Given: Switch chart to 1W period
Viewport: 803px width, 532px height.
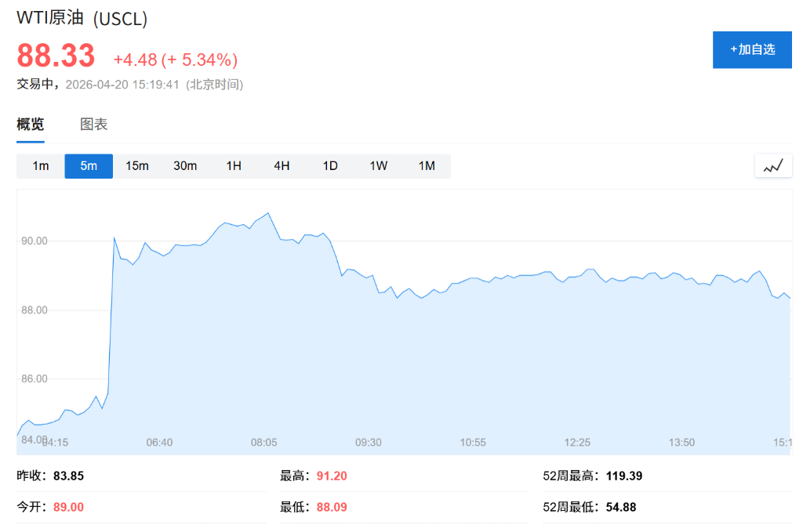Looking at the screenshot, I should [x=378, y=166].
